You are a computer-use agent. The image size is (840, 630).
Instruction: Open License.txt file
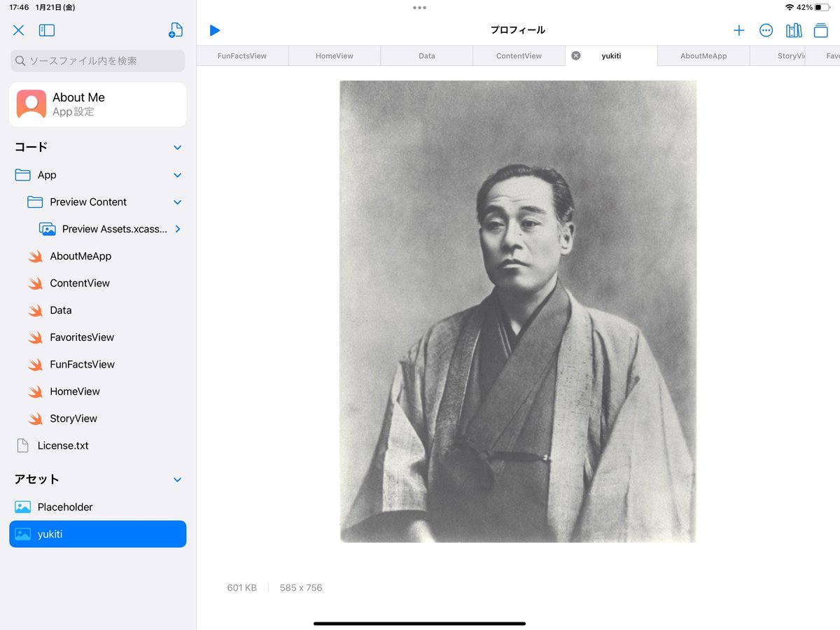(98, 446)
